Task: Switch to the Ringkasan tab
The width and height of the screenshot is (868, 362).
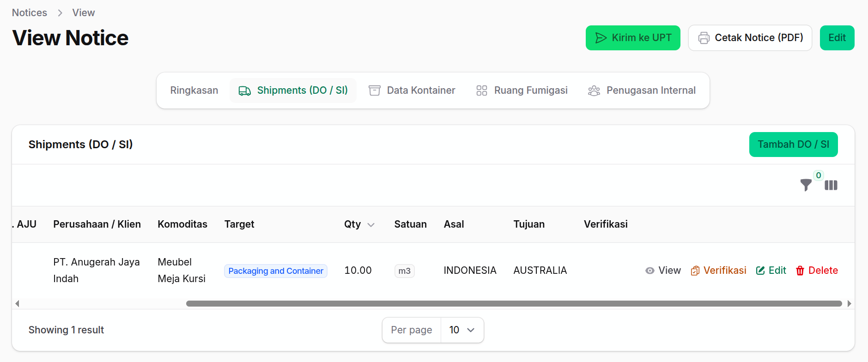Action: point(194,90)
